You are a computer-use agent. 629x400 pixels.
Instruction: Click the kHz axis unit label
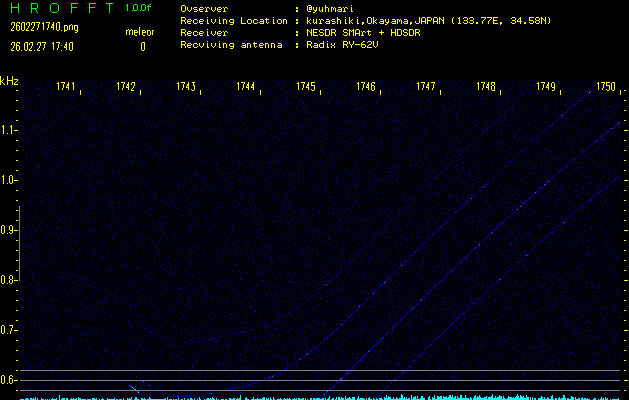point(9,80)
